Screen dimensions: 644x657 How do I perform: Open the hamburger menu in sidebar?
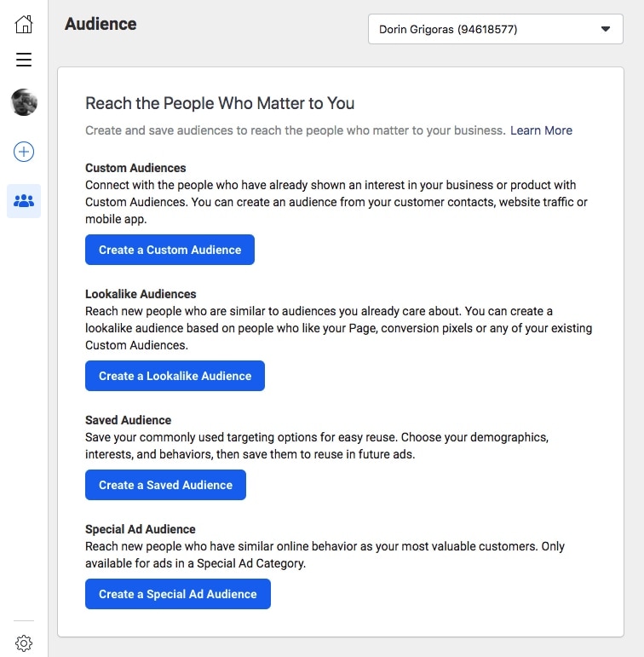pos(24,60)
